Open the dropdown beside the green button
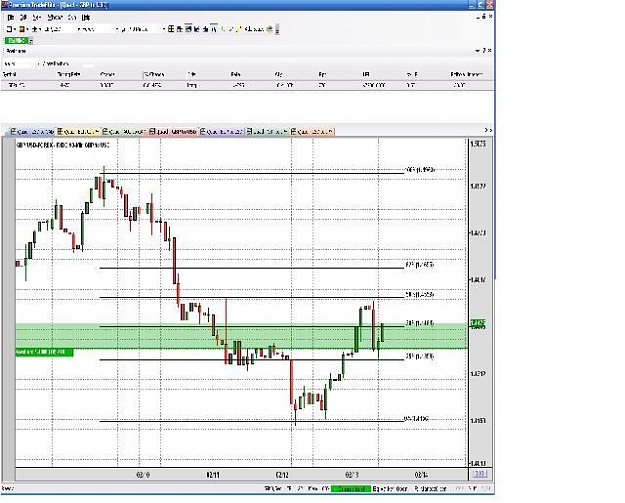This screenshot has width=625, height=503. pos(31,41)
